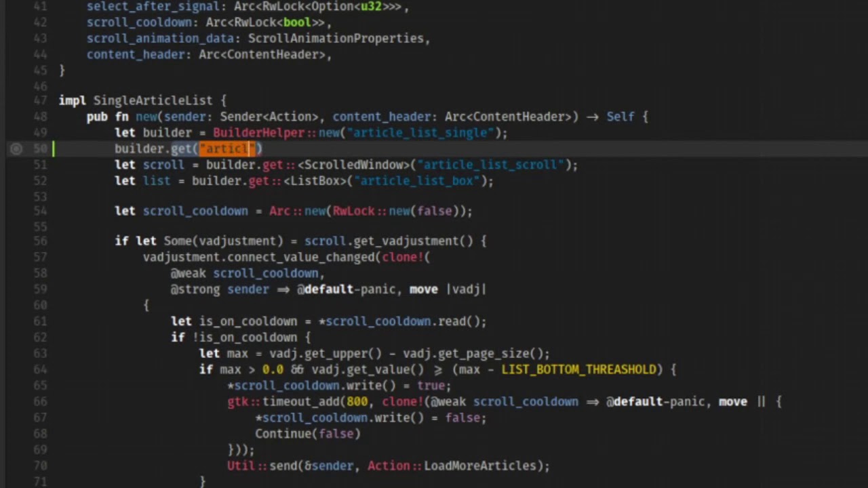Image resolution: width=868 pixels, height=488 pixels.
Task: Click the "article_list_box" string literal
Action: click(x=416, y=181)
